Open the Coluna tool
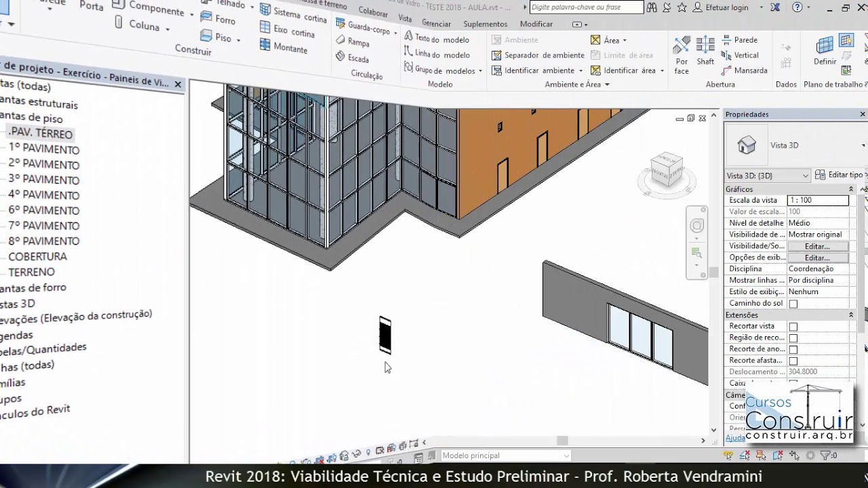 [137, 24]
